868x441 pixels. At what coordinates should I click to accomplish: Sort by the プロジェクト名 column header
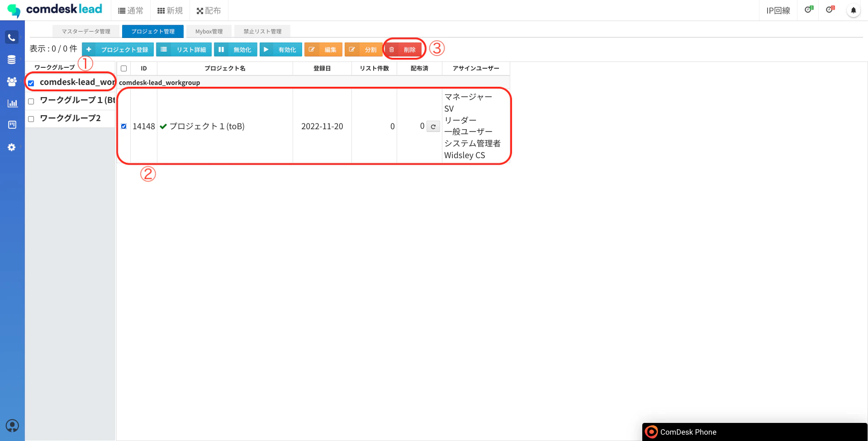225,69
